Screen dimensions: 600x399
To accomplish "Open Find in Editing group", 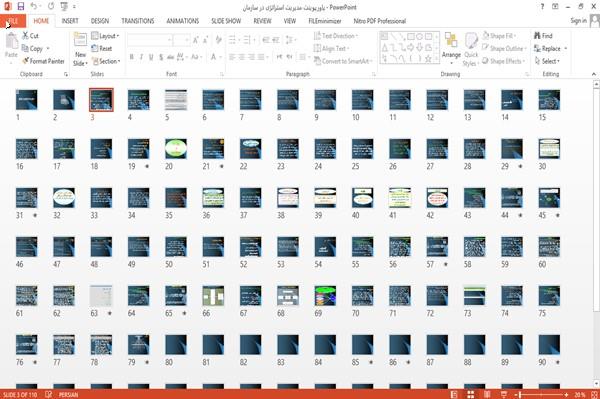I will (543, 36).
